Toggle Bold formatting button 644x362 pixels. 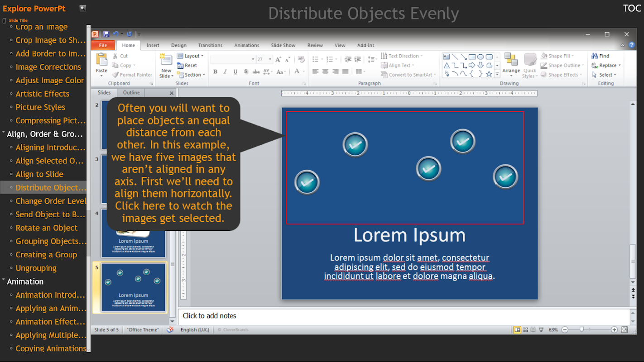(x=215, y=72)
